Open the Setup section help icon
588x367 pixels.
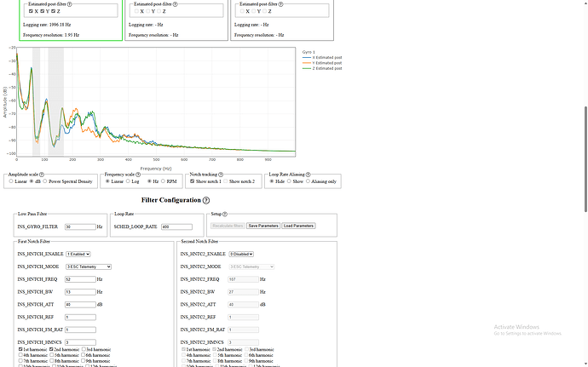225,214
